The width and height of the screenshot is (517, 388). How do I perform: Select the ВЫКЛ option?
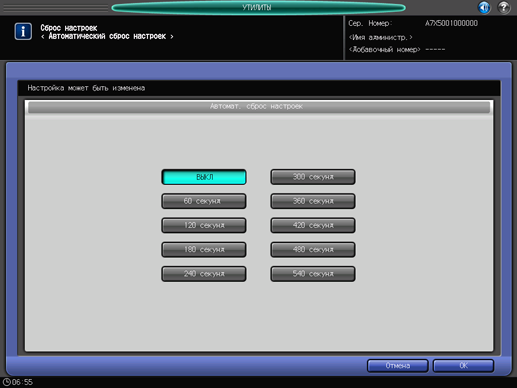[x=204, y=177]
